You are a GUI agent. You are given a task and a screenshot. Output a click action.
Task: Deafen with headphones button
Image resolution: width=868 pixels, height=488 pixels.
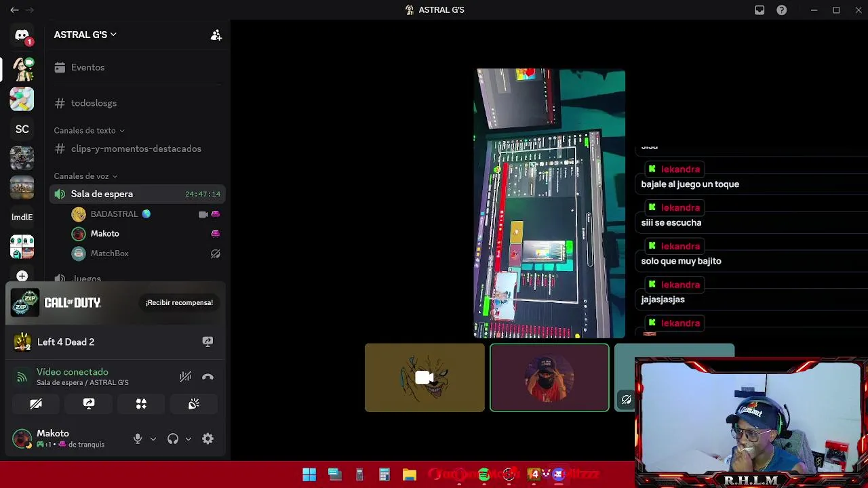coord(173,439)
